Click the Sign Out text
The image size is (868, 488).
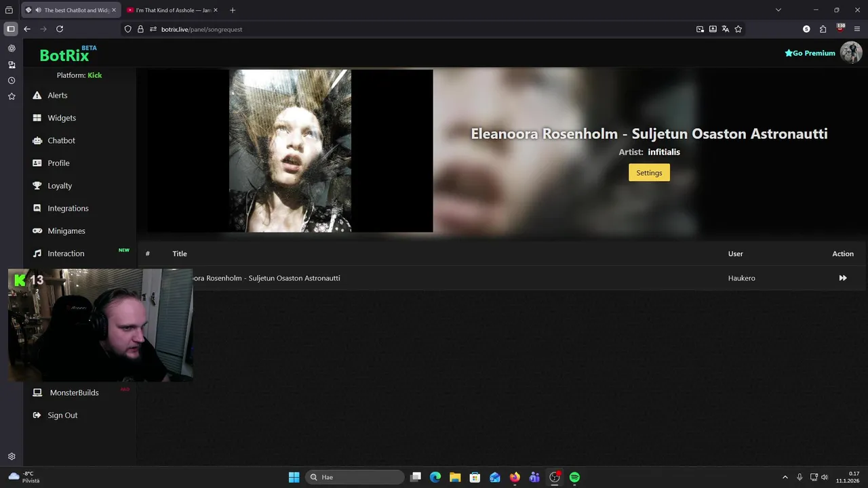pyautogui.click(x=62, y=415)
